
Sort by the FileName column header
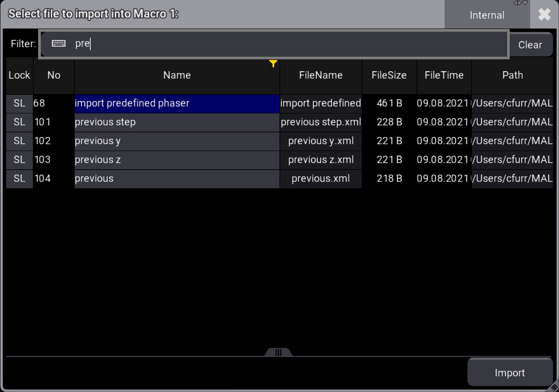click(x=321, y=75)
